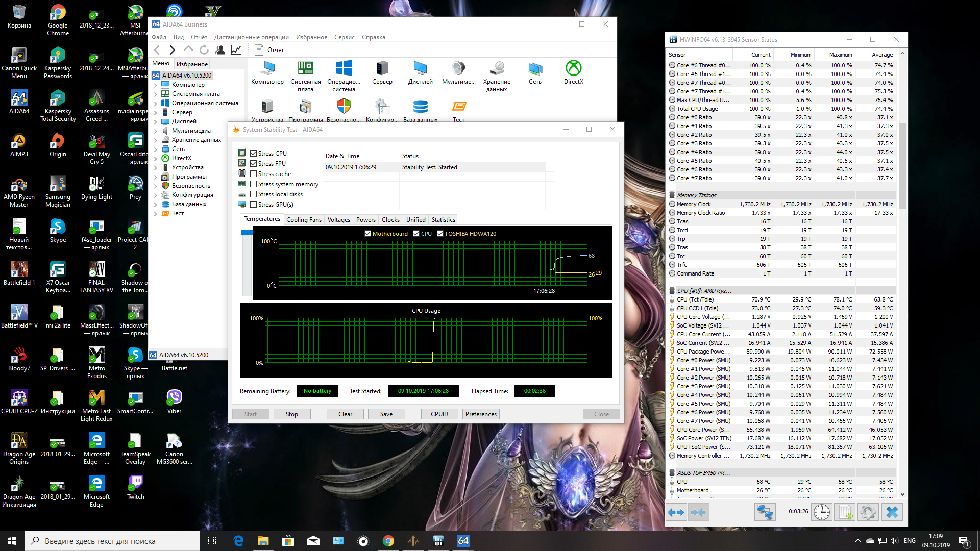Viewport: 980px width, 551px height.
Task: Open HWiNFO settings gear icon
Action: [x=868, y=512]
